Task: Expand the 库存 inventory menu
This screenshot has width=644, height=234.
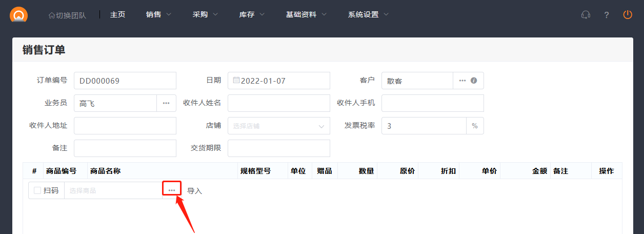Action: click(x=252, y=15)
